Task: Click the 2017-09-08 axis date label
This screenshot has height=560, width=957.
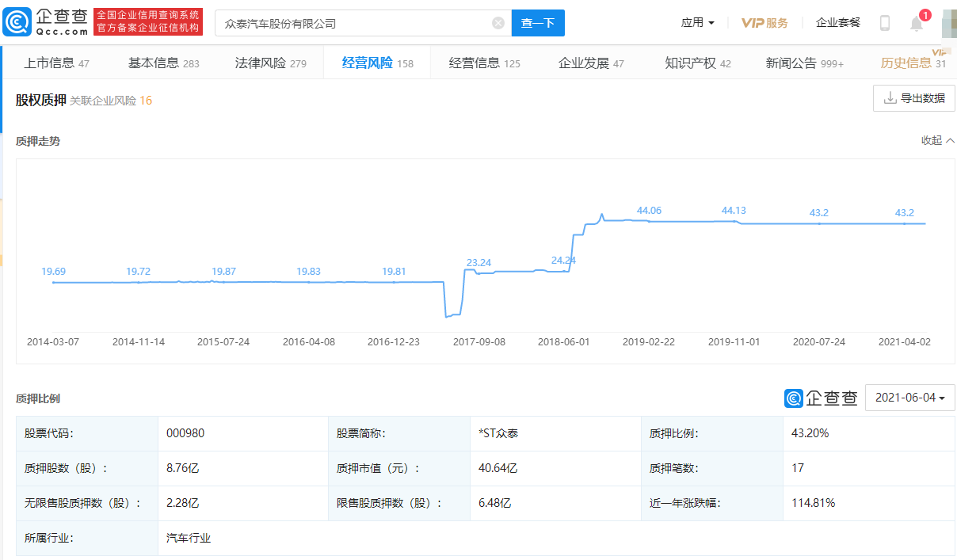Action: point(479,342)
